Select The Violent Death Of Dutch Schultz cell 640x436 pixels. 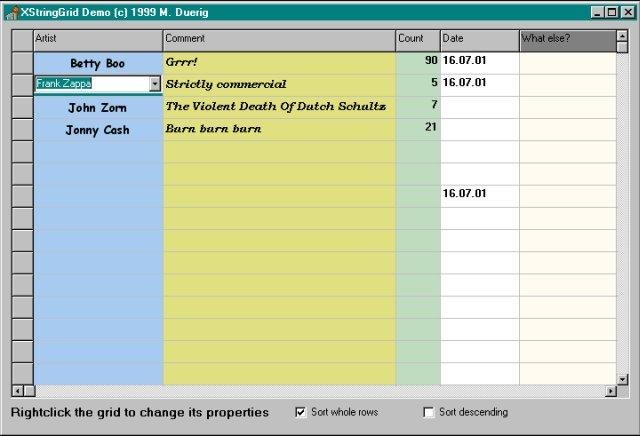click(x=279, y=108)
